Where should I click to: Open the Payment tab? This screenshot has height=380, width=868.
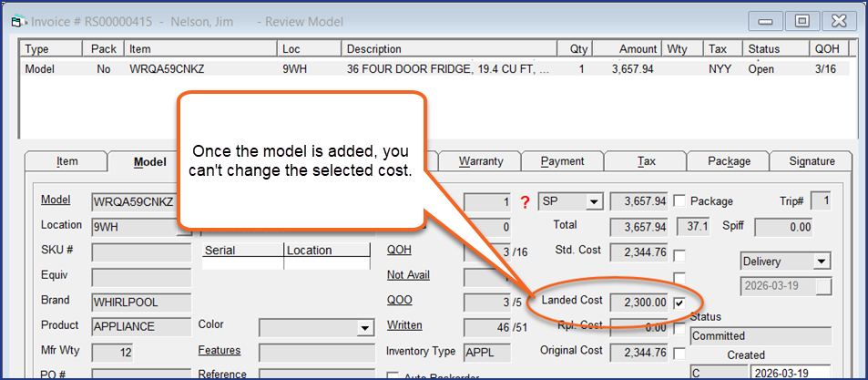click(x=562, y=161)
